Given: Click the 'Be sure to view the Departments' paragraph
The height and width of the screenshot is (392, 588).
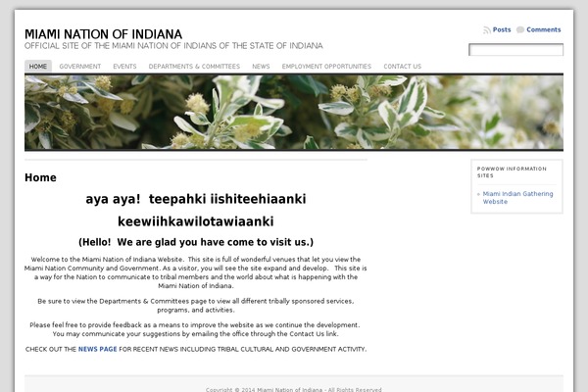Looking at the screenshot, I should click(x=196, y=306).
